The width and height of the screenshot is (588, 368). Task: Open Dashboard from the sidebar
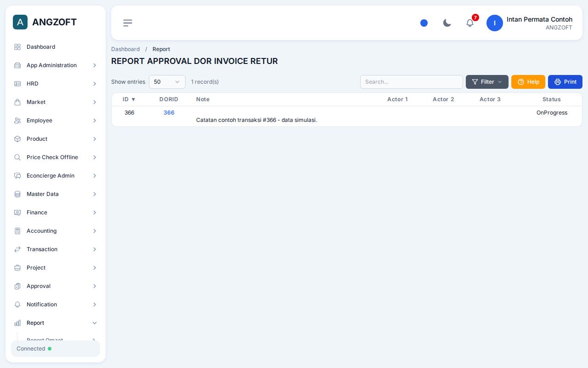pyautogui.click(x=56, y=47)
